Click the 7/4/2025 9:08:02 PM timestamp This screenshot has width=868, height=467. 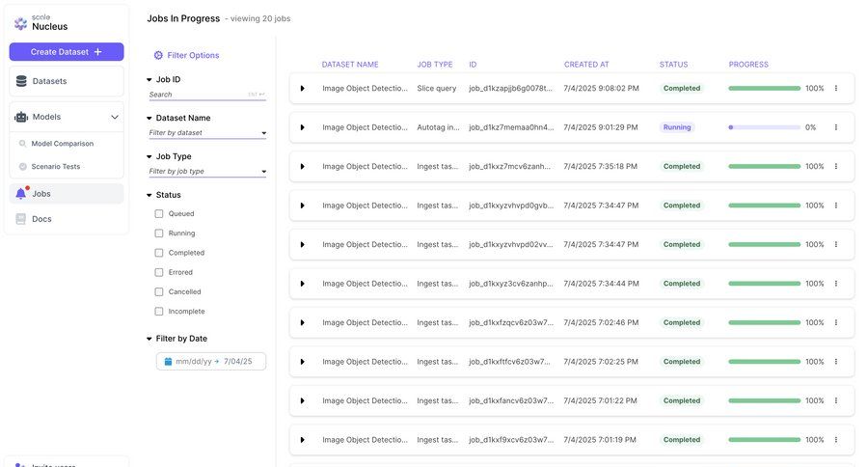(x=601, y=88)
